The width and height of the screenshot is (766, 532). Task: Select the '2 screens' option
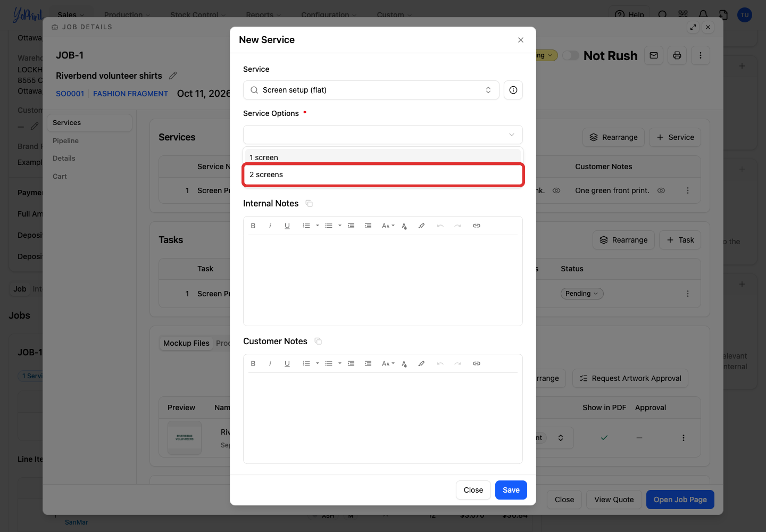point(383,174)
